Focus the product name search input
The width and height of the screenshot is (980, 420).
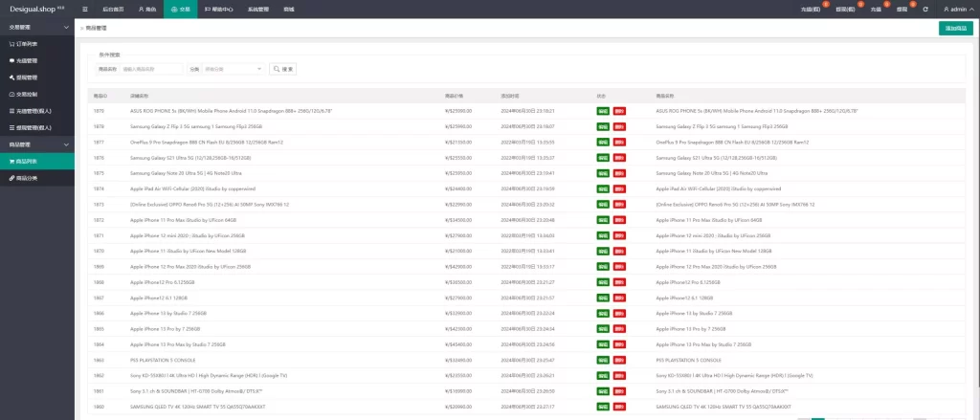151,69
